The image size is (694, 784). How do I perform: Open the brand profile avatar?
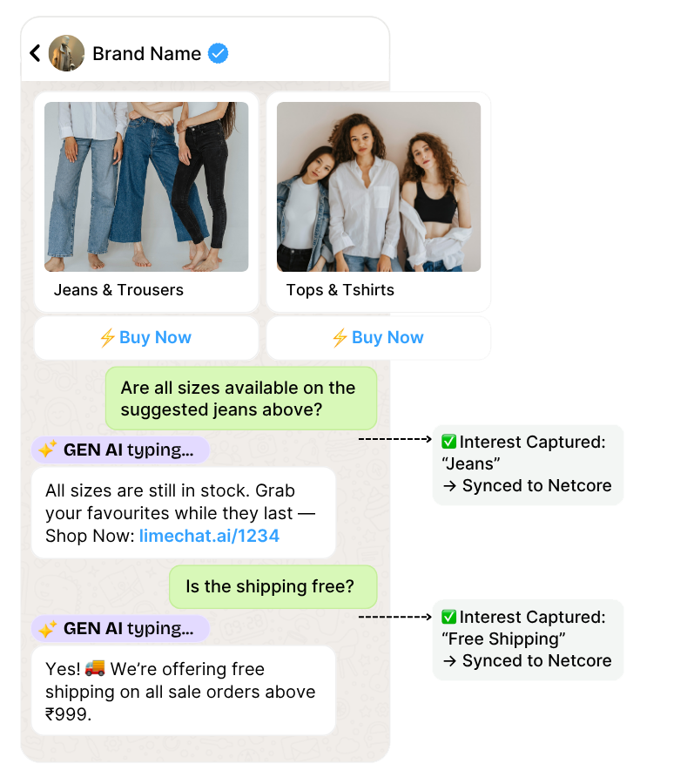[66, 53]
